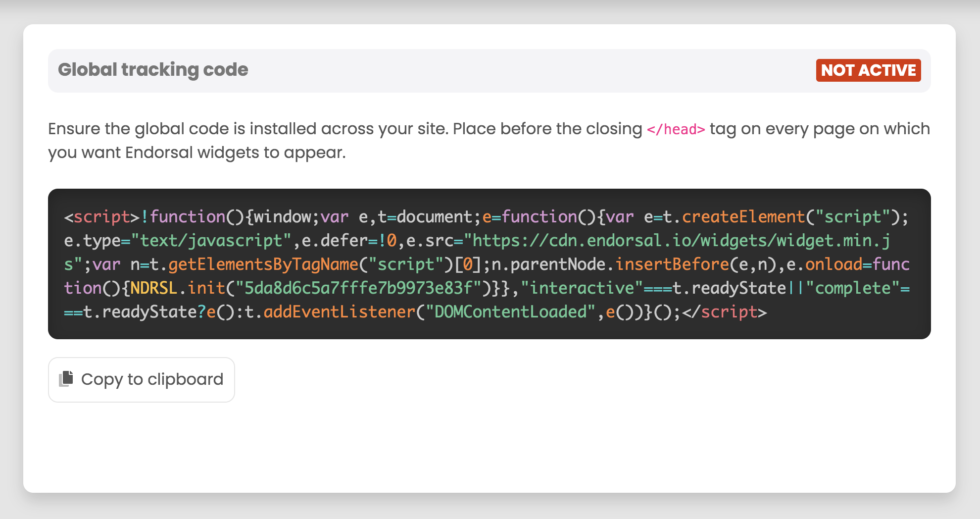
Task: Click the Copy to clipboard button
Action: pos(141,379)
